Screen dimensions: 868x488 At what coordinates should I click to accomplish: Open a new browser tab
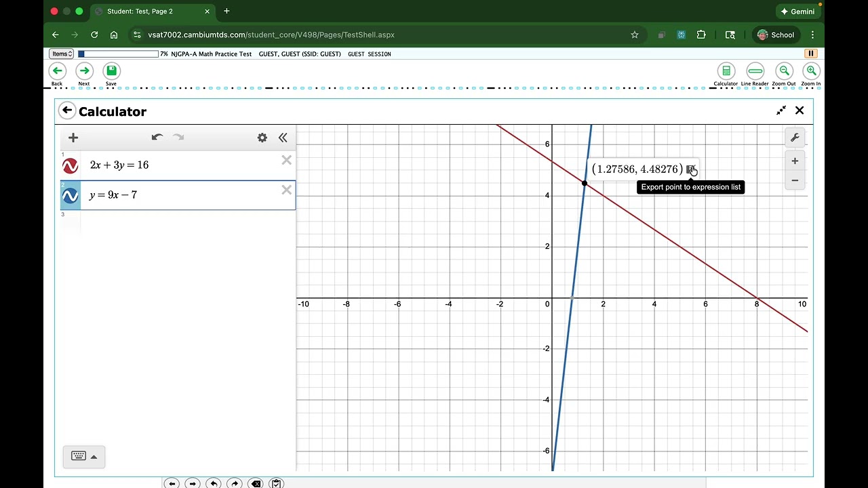coord(226,11)
